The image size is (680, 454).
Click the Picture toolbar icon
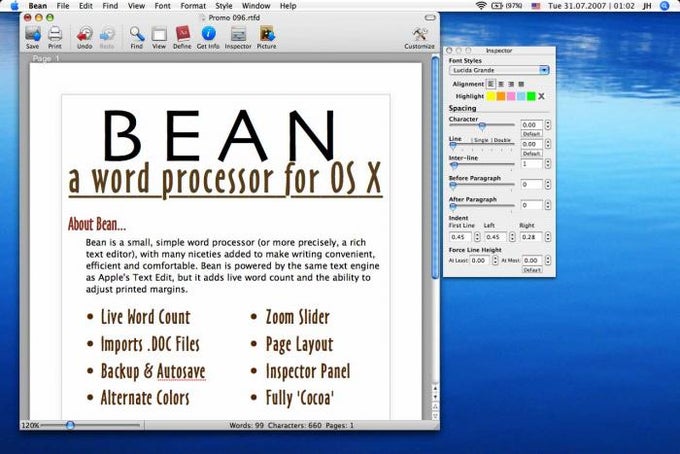coord(266,34)
